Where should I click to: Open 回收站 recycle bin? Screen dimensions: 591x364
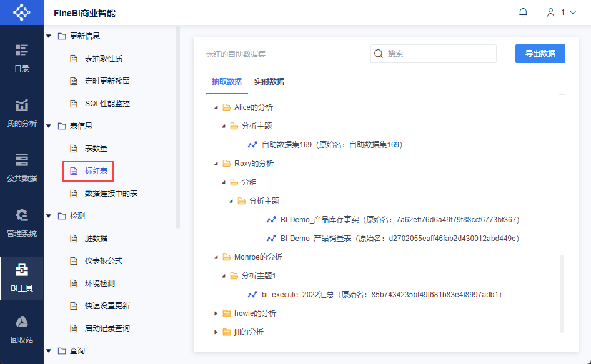pyautogui.click(x=22, y=330)
